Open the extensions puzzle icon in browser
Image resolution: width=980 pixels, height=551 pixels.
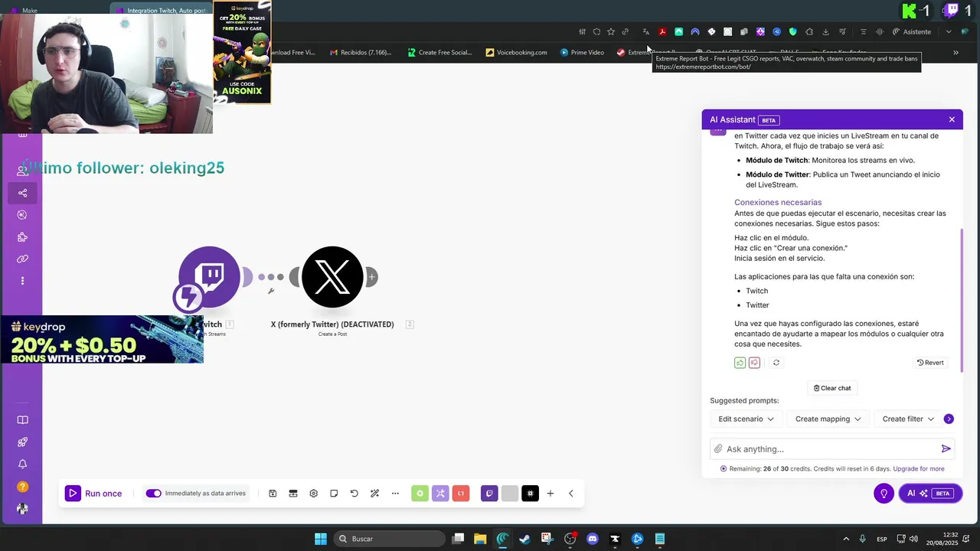(809, 32)
